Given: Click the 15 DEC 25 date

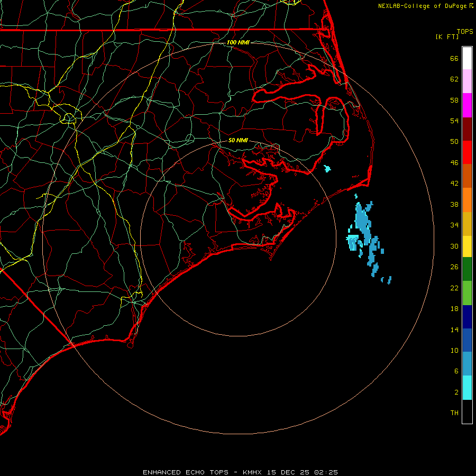Looking at the screenshot, I should [288, 472].
